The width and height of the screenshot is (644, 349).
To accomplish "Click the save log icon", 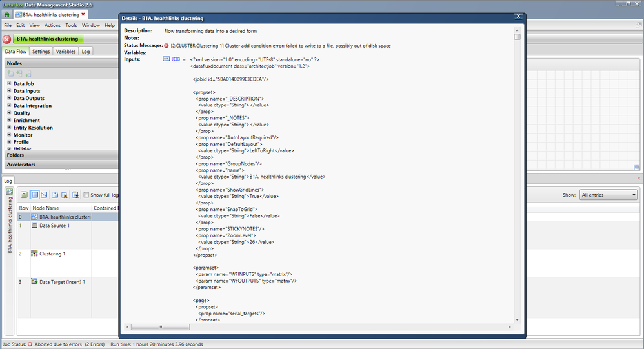I will (55, 195).
